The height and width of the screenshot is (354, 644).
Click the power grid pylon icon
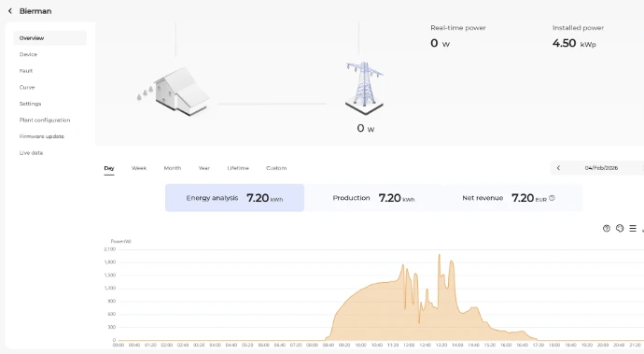[364, 88]
